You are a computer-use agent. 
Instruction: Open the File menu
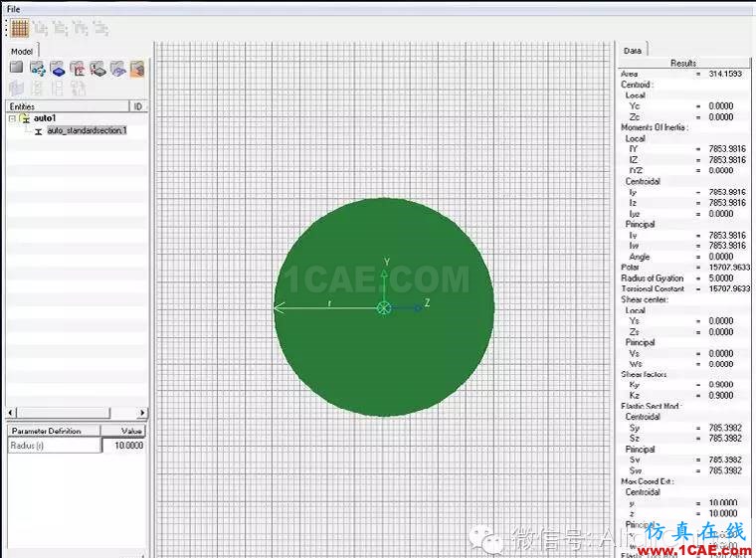(14, 9)
